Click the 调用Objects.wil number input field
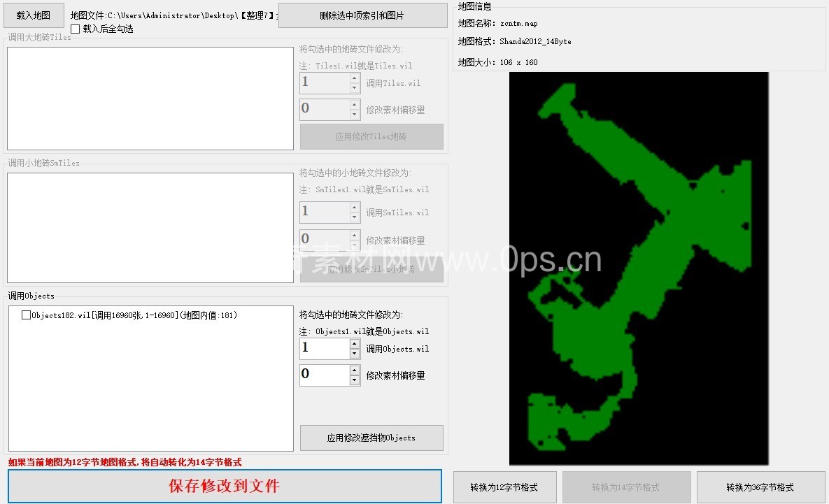829x504 pixels. click(324, 348)
